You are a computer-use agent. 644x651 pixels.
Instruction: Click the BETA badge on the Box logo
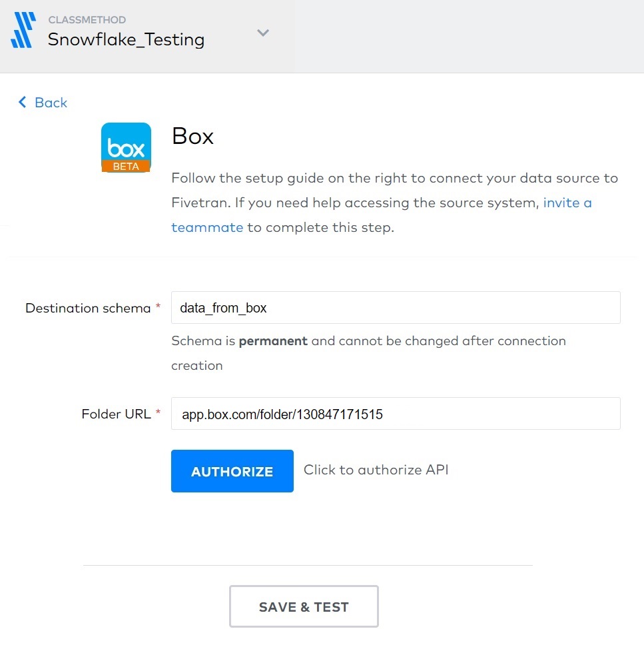(x=126, y=166)
